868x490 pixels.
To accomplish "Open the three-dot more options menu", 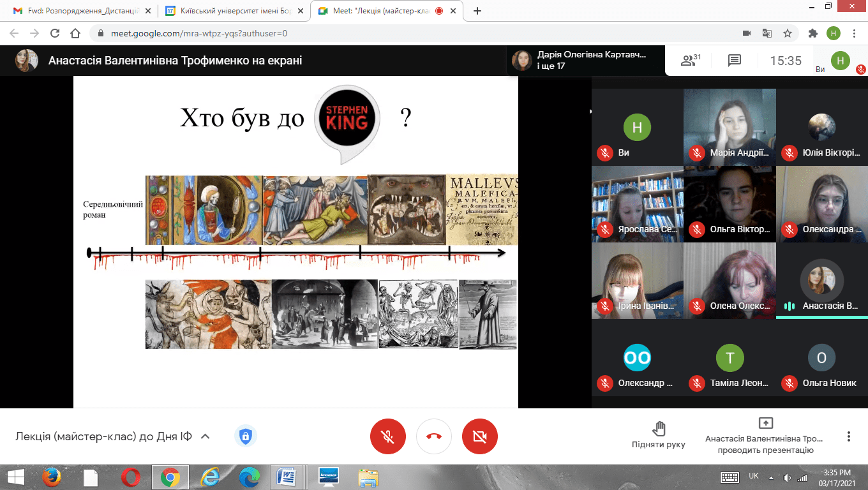I will click(848, 436).
